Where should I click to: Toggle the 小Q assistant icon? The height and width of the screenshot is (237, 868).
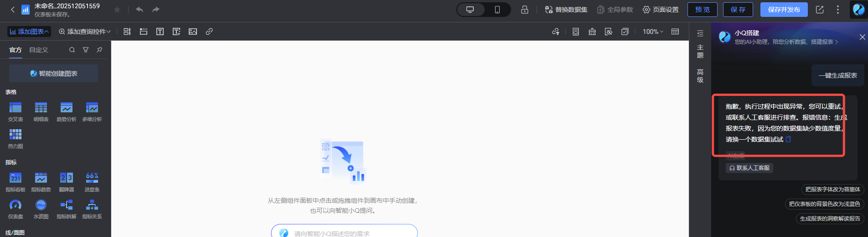click(859, 10)
